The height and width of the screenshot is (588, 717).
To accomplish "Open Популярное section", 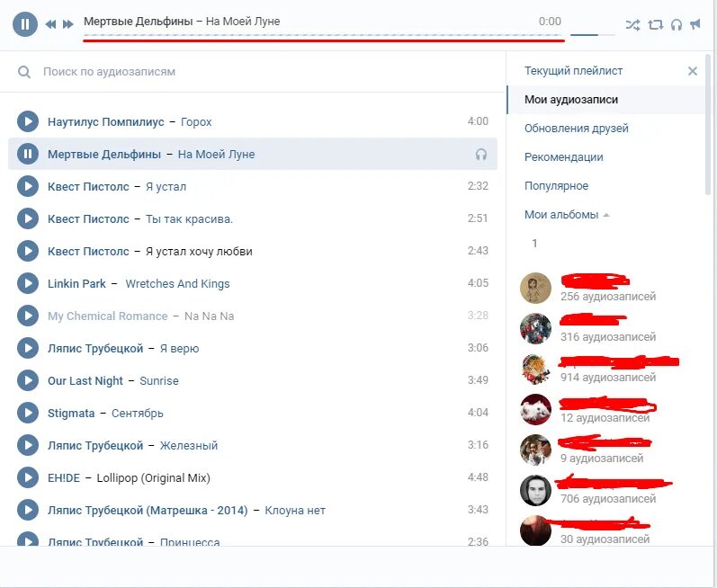I will [x=556, y=186].
